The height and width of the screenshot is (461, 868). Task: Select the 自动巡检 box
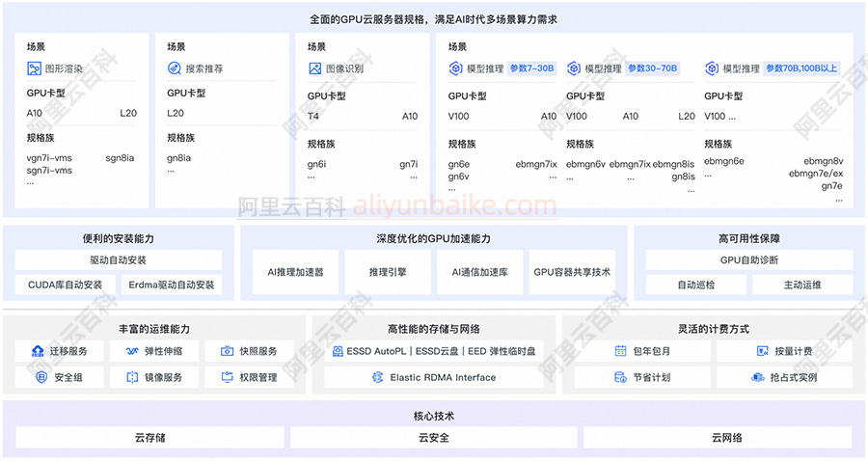pos(696,285)
